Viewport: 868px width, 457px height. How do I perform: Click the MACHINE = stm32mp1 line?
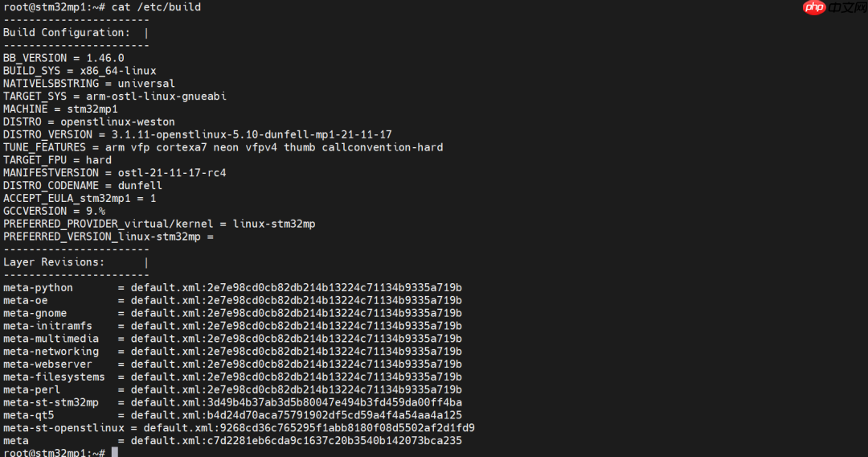(60, 109)
